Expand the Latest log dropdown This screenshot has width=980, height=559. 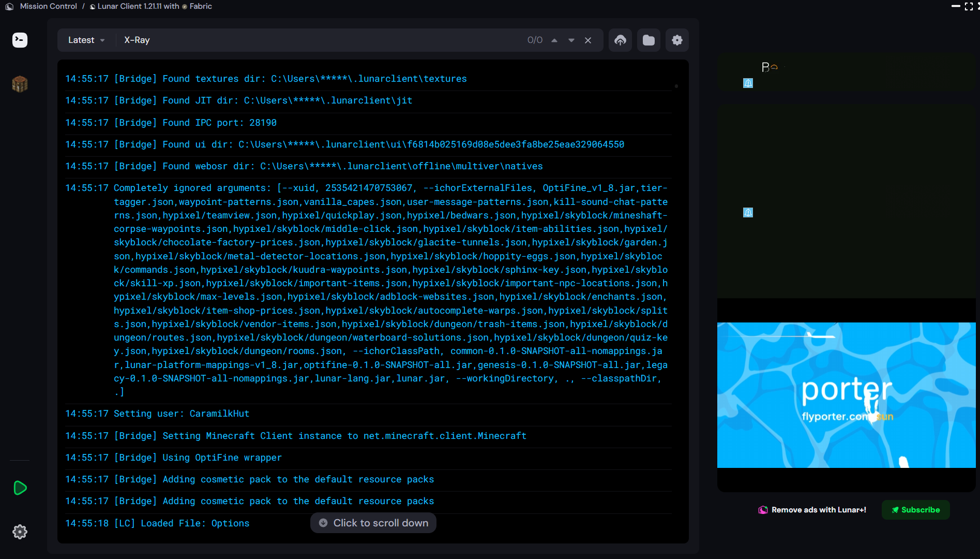[x=86, y=40]
